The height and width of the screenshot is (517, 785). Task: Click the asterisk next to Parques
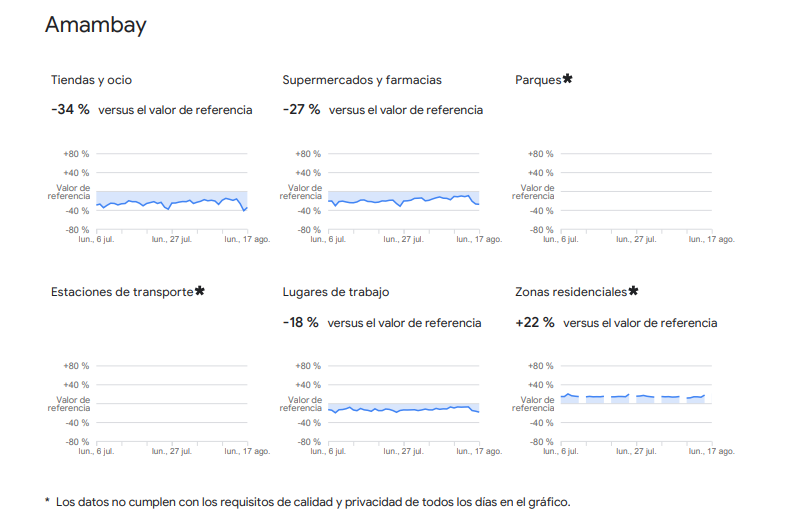[x=567, y=79]
